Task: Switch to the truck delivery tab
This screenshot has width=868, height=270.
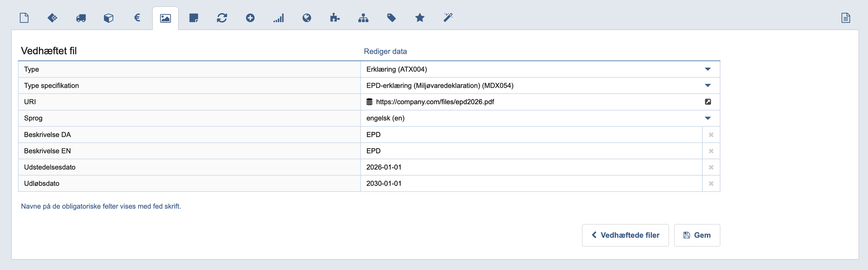Action: coord(81,18)
